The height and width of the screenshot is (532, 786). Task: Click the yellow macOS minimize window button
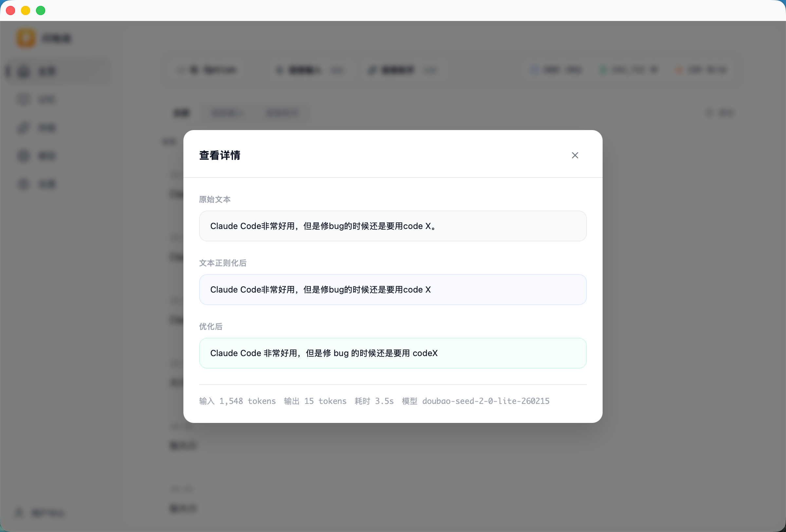click(x=26, y=10)
